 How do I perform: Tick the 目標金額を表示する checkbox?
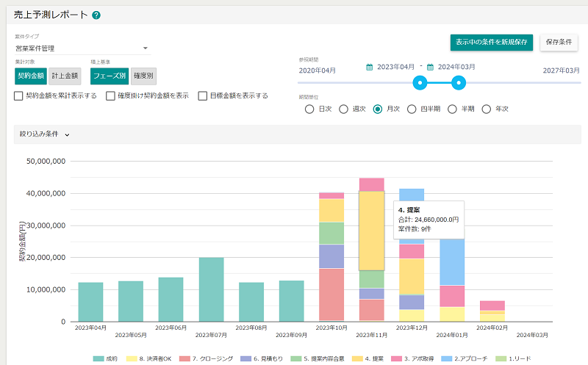click(x=203, y=95)
